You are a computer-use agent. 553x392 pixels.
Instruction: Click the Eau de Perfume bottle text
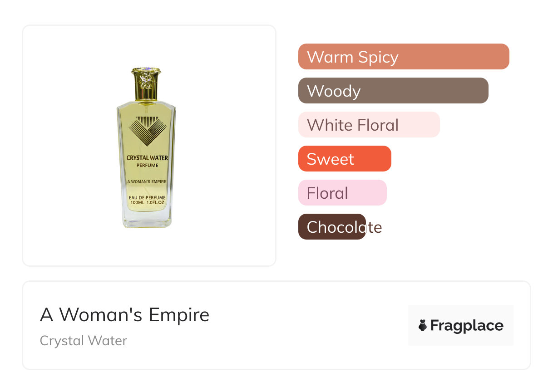pos(147,198)
